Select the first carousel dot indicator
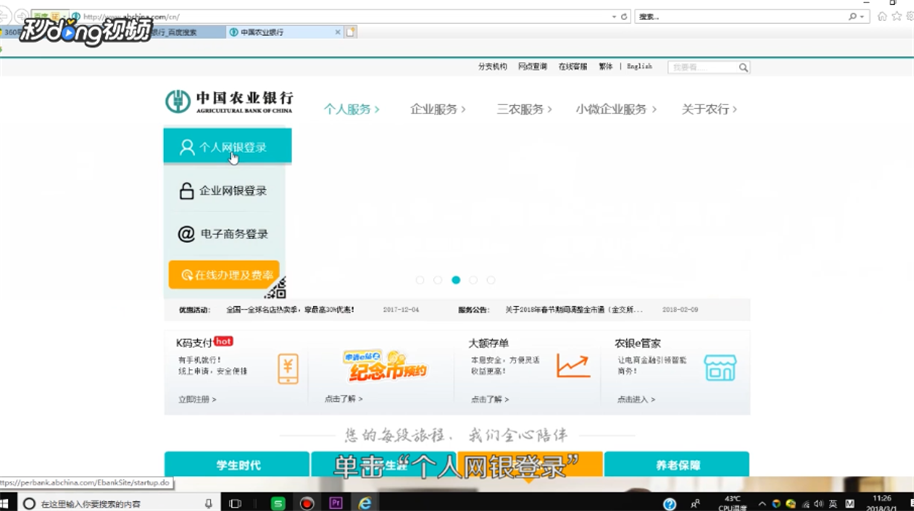Viewport: 914px width, 511px height. [420, 280]
